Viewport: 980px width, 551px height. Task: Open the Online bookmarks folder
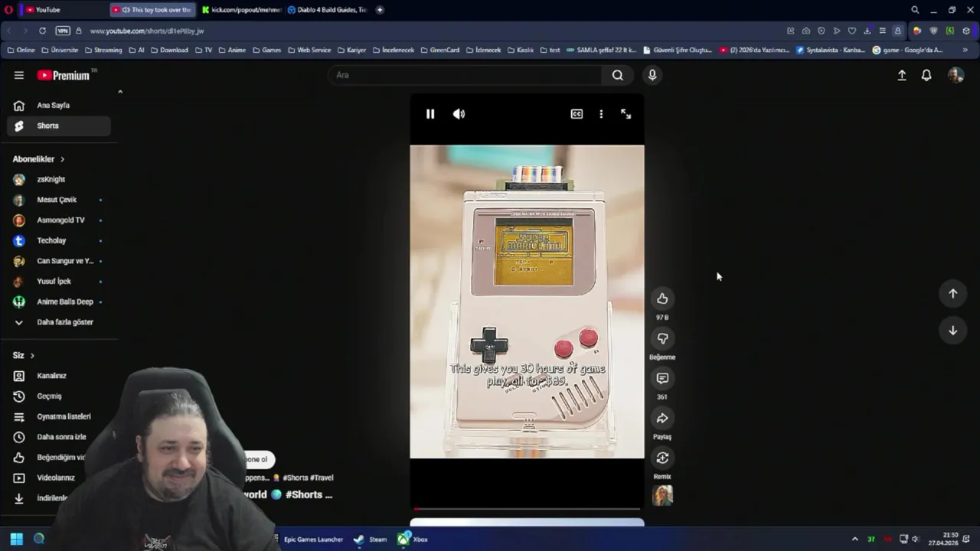click(21, 50)
